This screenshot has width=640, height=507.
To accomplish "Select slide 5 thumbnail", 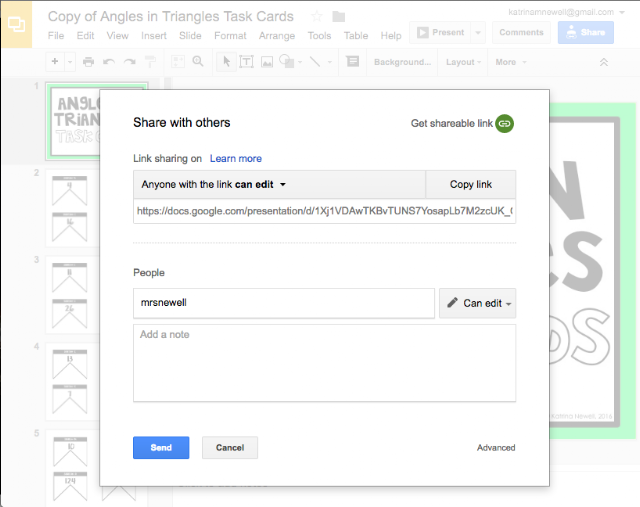I will [72, 468].
